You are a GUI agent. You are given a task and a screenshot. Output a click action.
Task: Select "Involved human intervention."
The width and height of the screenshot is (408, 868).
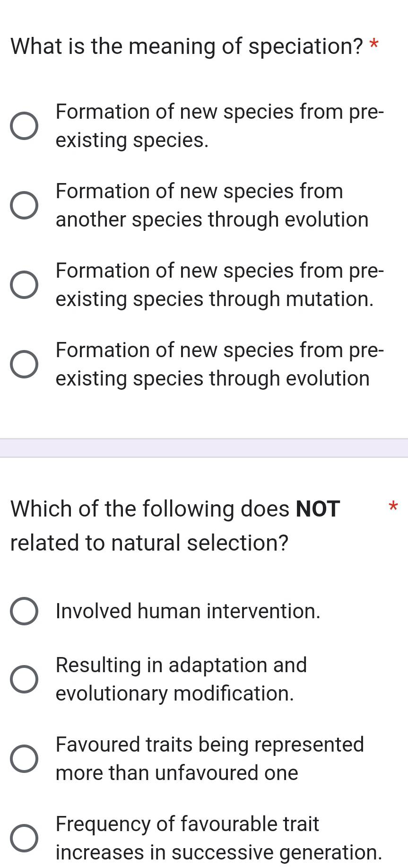click(24, 611)
